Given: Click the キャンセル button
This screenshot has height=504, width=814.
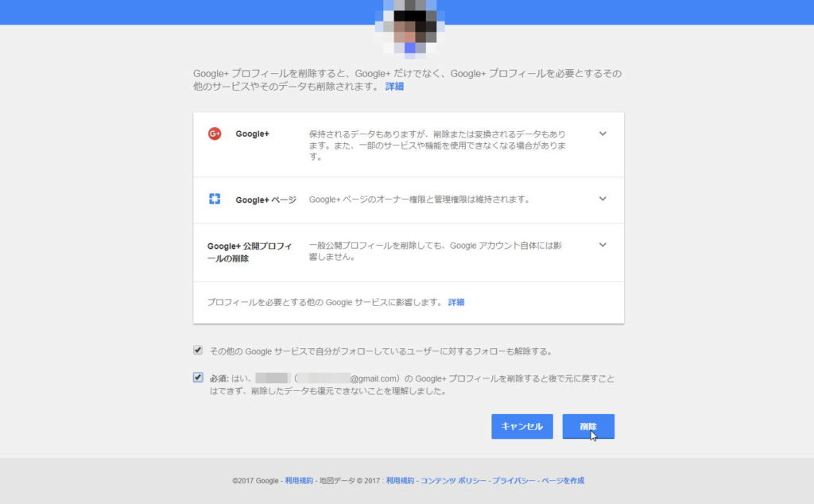Looking at the screenshot, I should click(x=521, y=426).
